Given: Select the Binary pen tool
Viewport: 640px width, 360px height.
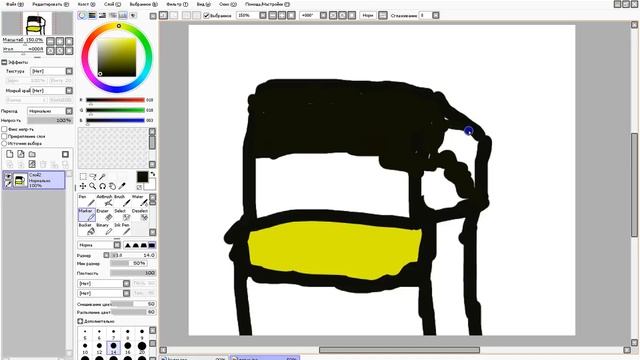Looking at the screenshot, I should [x=104, y=229].
